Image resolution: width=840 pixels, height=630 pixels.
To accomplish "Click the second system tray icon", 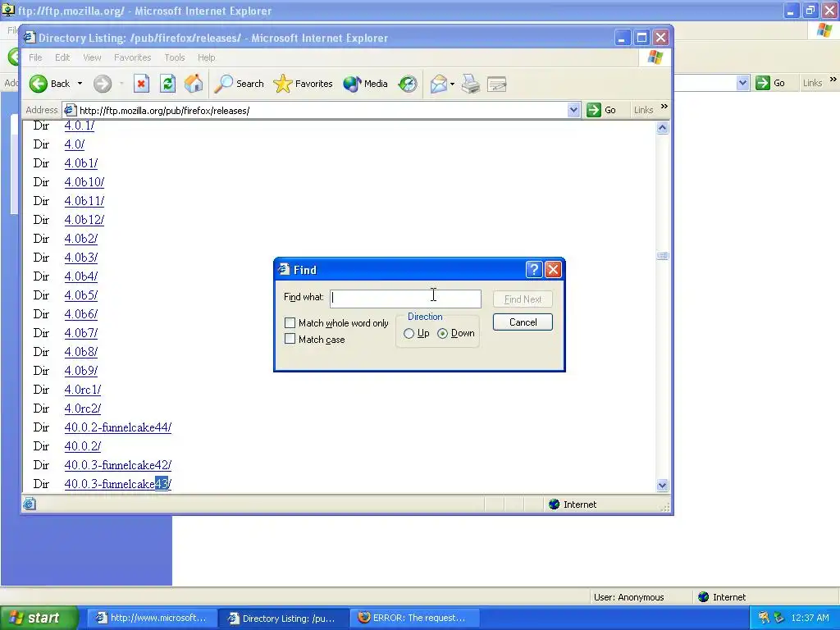I will point(779,618).
